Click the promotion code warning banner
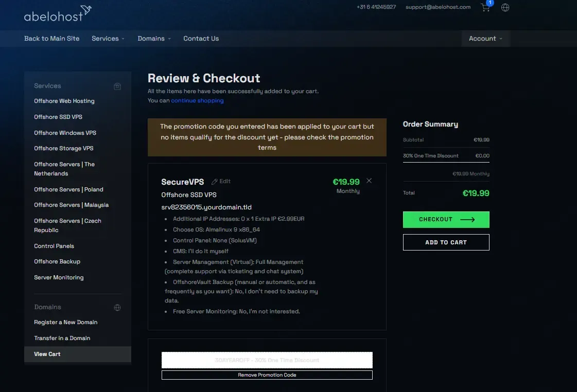This screenshot has height=392, width=577. tap(267, 137)
